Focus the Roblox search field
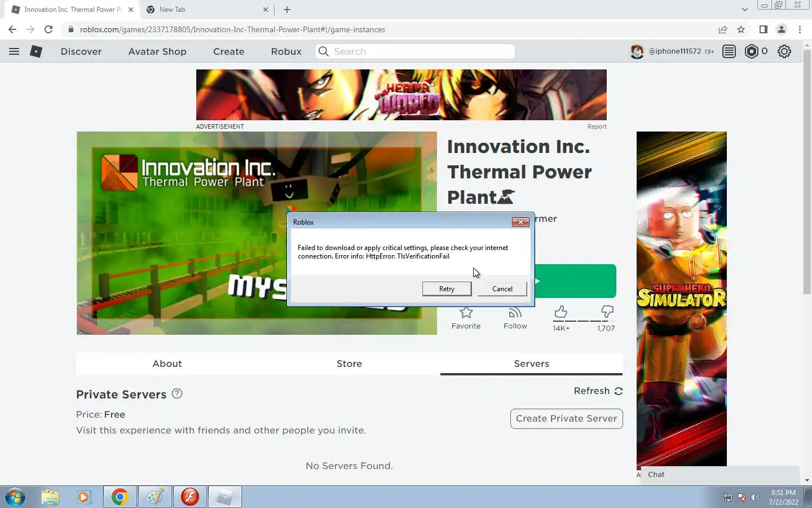This screenshot has width=812, height=508. tap(415, 51)
